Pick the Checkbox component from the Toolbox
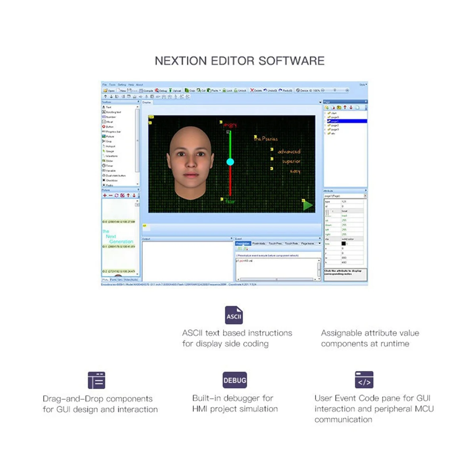 pos(110,180)
